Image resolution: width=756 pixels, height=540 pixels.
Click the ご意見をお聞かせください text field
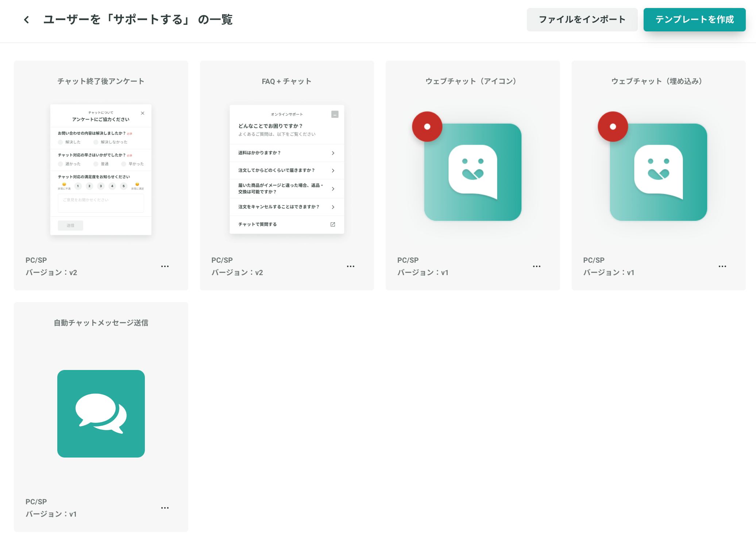pyautogui.click(x=101, y=203)
